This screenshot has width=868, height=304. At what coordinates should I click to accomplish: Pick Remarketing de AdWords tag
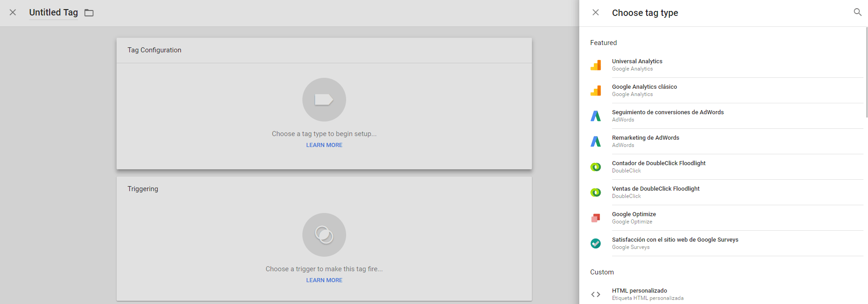pyautogui.click(x=727, y=142)
